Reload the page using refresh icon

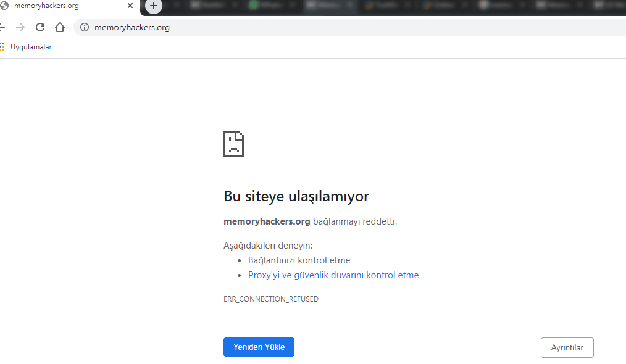[x=40, y=27]
